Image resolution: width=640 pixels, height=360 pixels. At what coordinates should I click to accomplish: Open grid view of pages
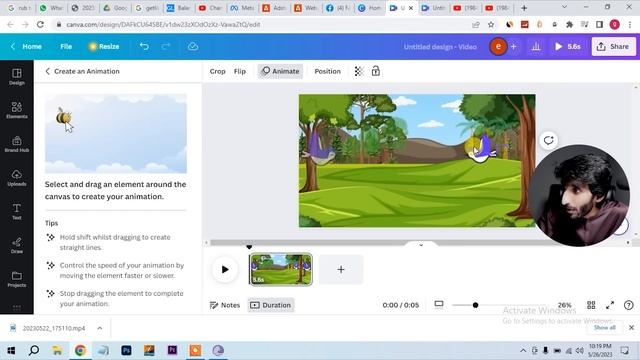[x=591, y=305]
